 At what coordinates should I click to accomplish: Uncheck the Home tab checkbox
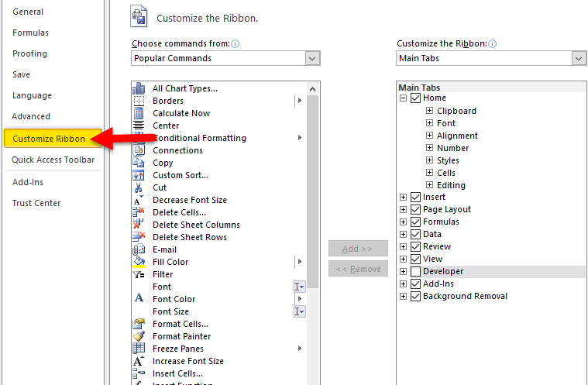click(x=415, y=98)
